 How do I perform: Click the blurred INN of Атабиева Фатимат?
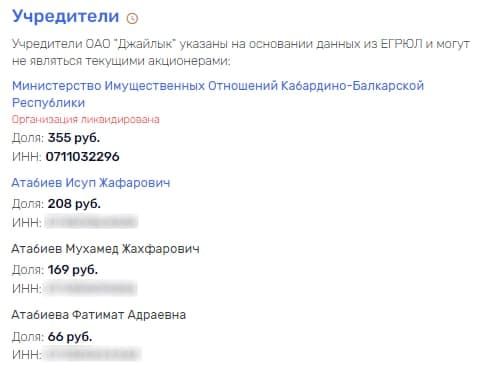pos(93,354)
